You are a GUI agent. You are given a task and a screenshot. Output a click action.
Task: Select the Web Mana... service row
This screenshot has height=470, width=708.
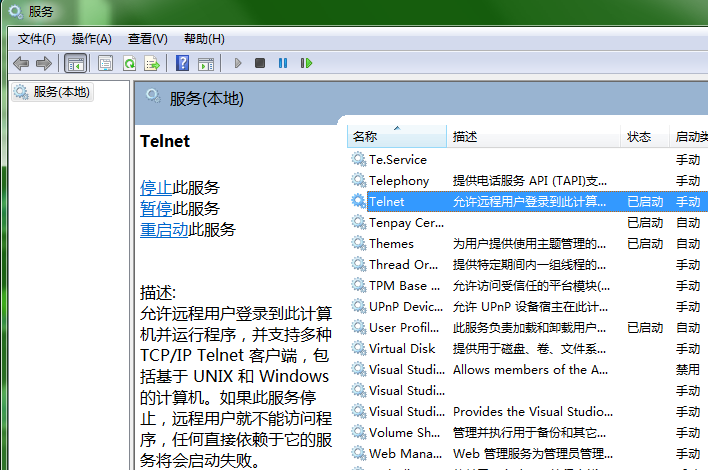pyautogui.click(x=527, y=453)
